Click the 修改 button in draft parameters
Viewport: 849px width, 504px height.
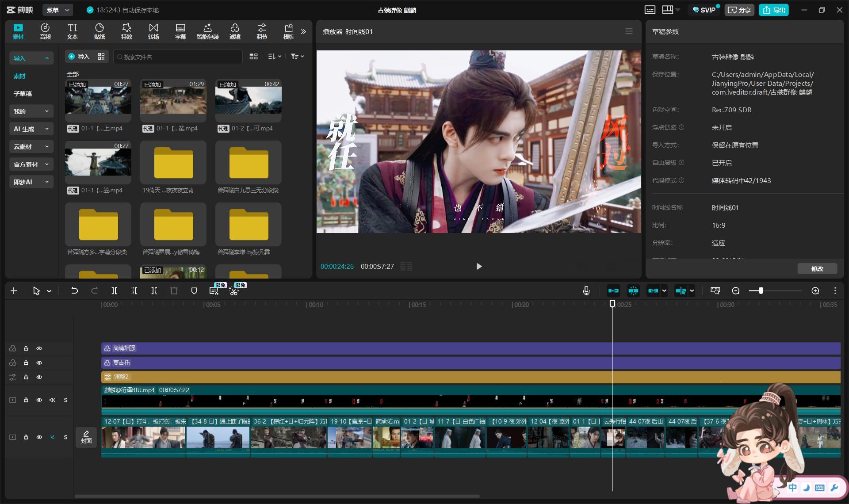817,268
